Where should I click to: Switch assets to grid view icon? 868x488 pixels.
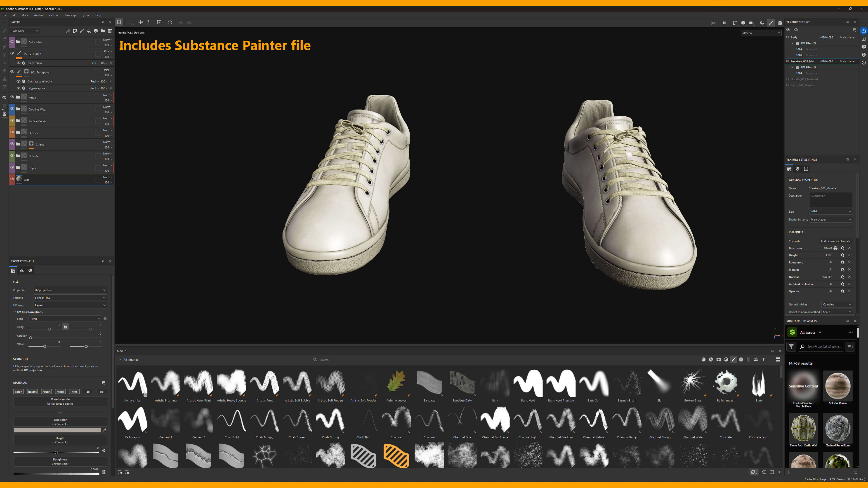(778, 360)
